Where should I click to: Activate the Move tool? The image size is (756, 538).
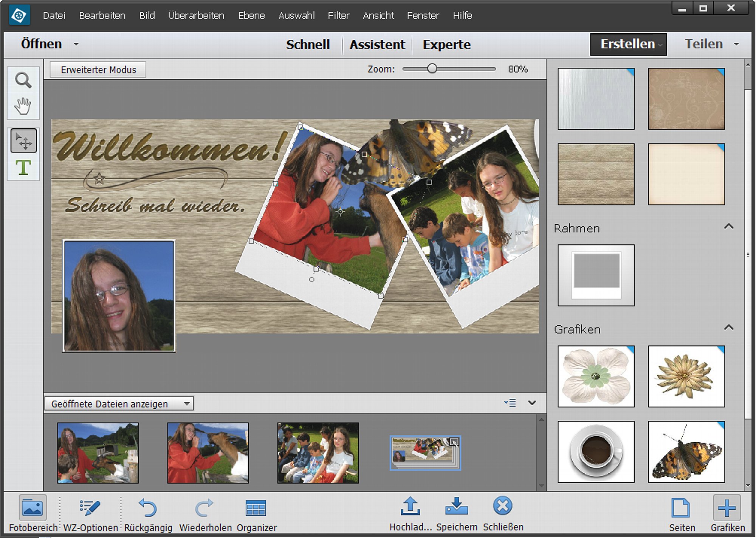pos(23,141)
